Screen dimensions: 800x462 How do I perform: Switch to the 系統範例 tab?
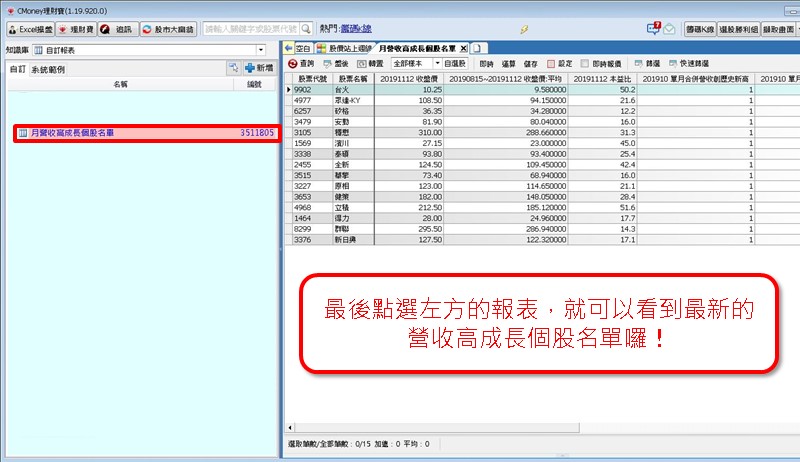tap(46, 69)
